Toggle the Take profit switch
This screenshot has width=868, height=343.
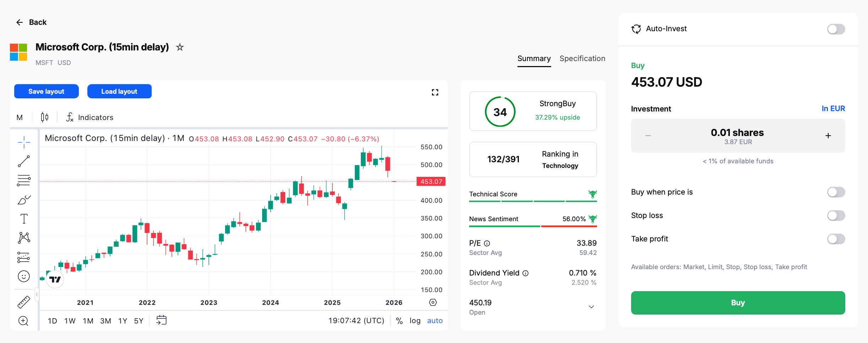(836, 239)
